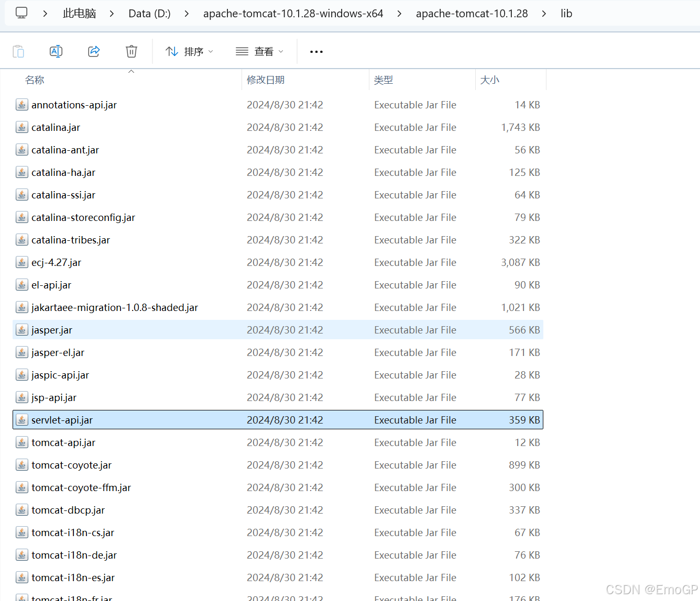Click the jar icon of jasper.jar
The width and height of the screenshot is (700, 601).
21,330
